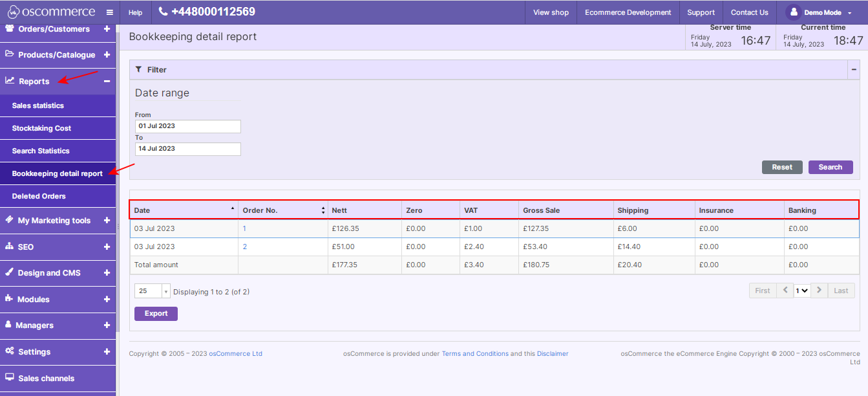868x396 pixels.
Task: Open Deleted Orders report
Action: (58, 196)
